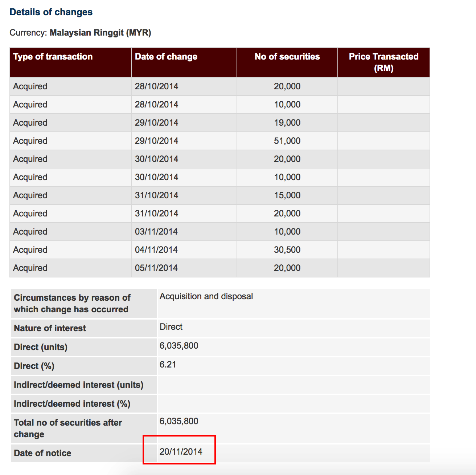Click the Date of change column header
Image resolution: width=476 pixels, height=475 pixels.
tap(166, 57)
